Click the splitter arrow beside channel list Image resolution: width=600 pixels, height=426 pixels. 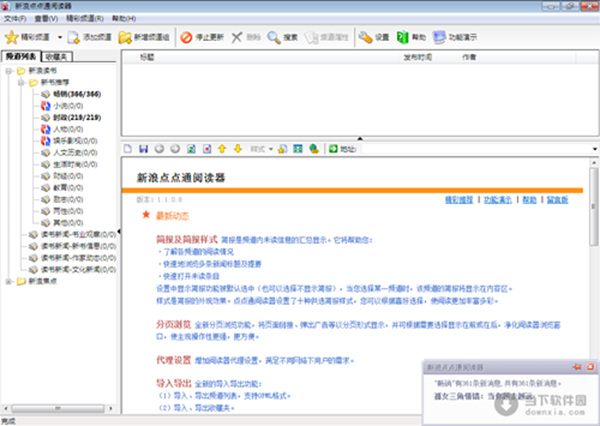pyautogui.click(x=119, y=231)
